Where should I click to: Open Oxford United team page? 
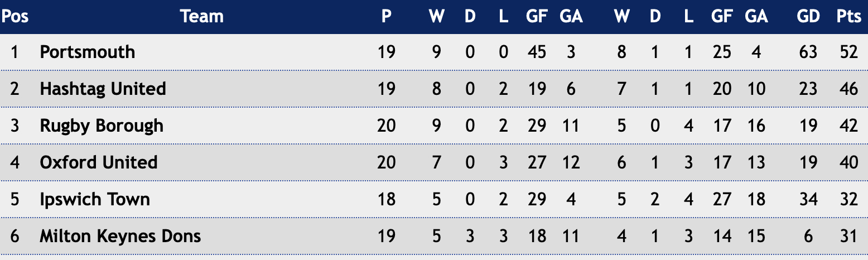tap(99, 162)
